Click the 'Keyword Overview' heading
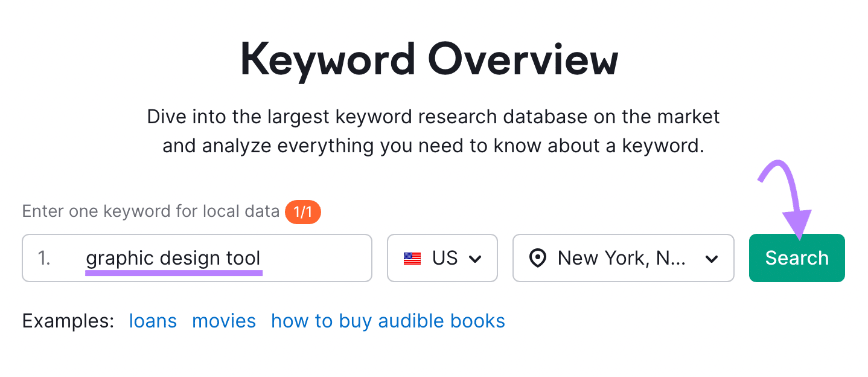The width and height of the screenshot is (868, 377). [429, 60]
